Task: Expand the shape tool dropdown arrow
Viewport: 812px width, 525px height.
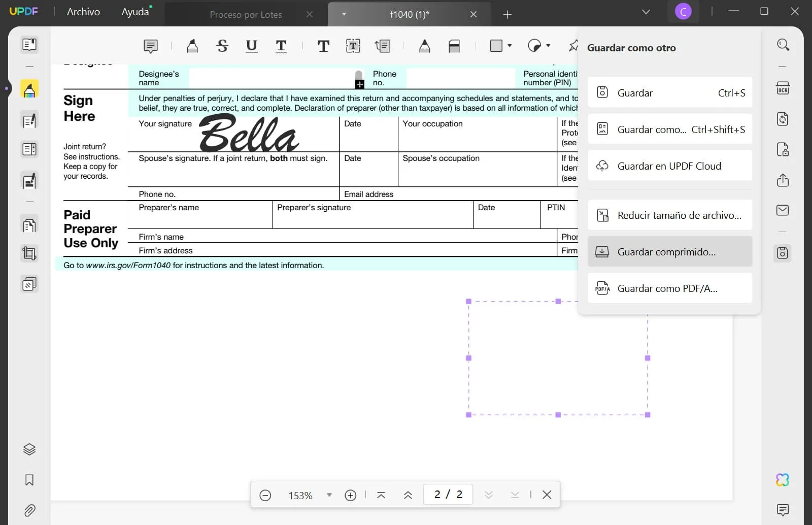Action: click(x=510, y=46)
